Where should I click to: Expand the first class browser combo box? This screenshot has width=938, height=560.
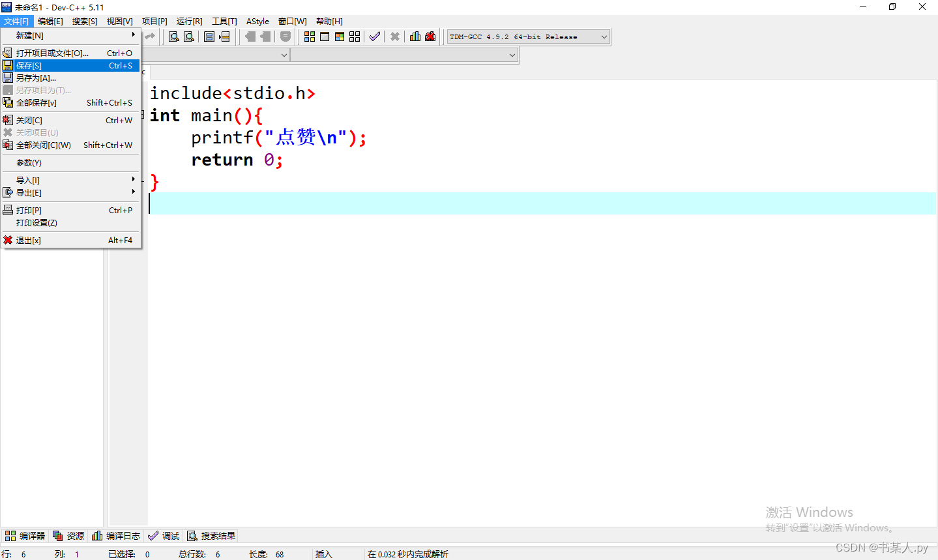click(x=284, y=55)
